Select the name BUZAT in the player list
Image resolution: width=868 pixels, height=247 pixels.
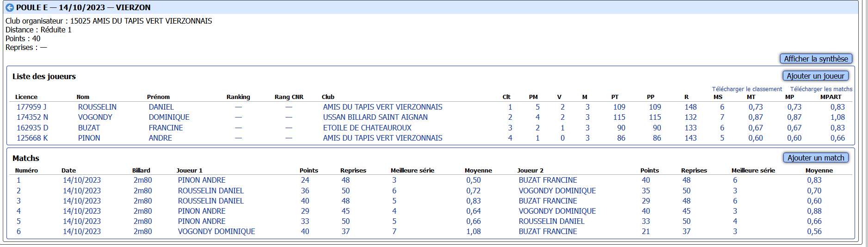tap(89, 128)
